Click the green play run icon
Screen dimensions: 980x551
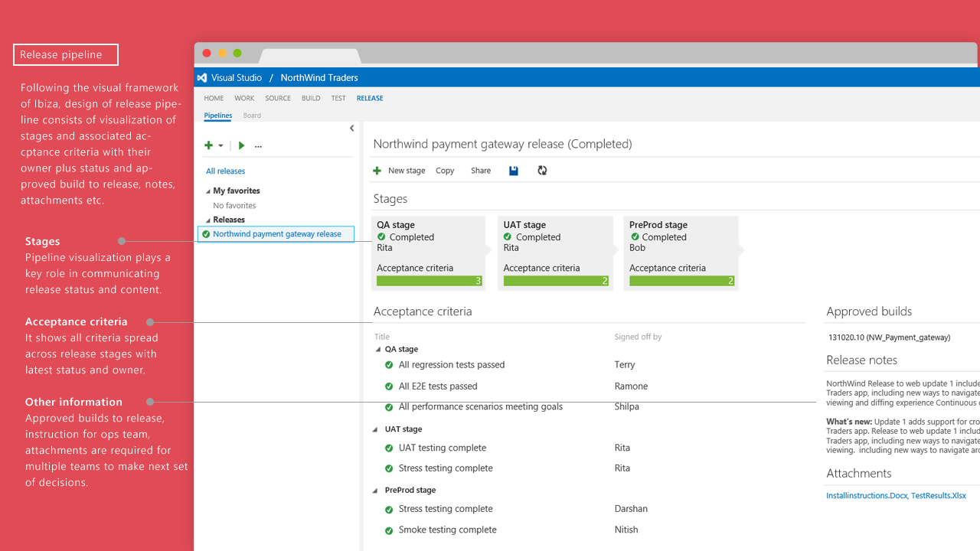pyautogui.click(x=242, y=145)
